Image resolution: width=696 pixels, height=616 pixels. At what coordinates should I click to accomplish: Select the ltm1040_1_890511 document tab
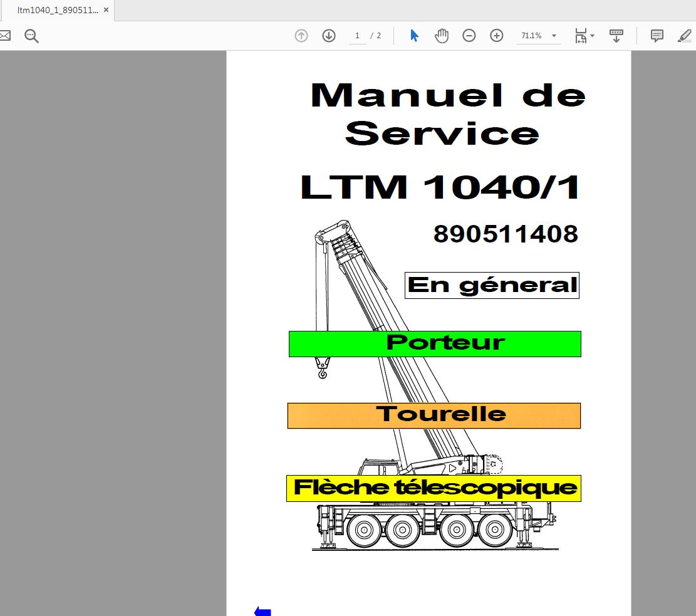58,10
